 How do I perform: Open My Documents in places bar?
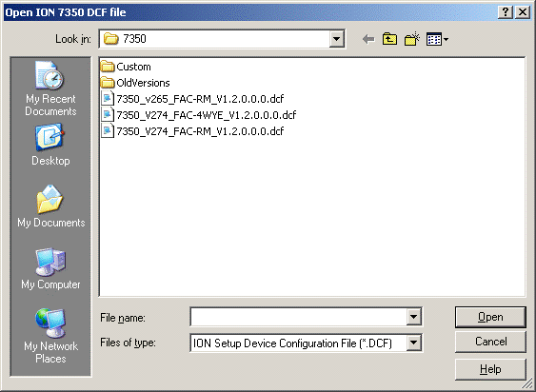tap(50, 206)
